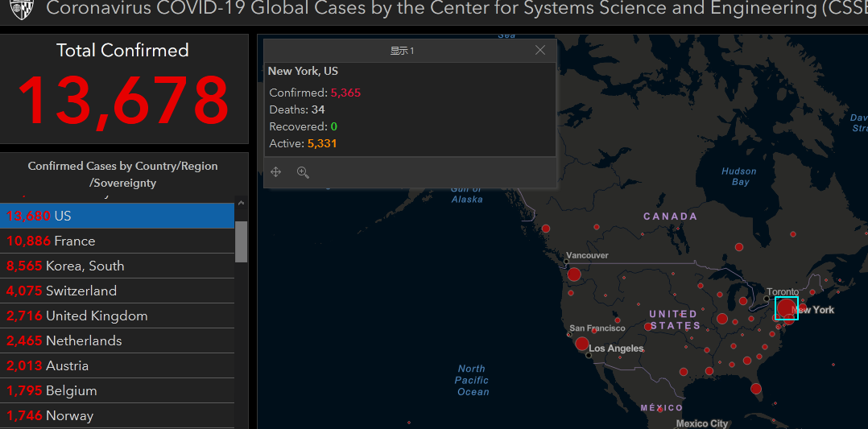Click the highlighted New York red circle
The image size is (868, 429).
(787, 308)
